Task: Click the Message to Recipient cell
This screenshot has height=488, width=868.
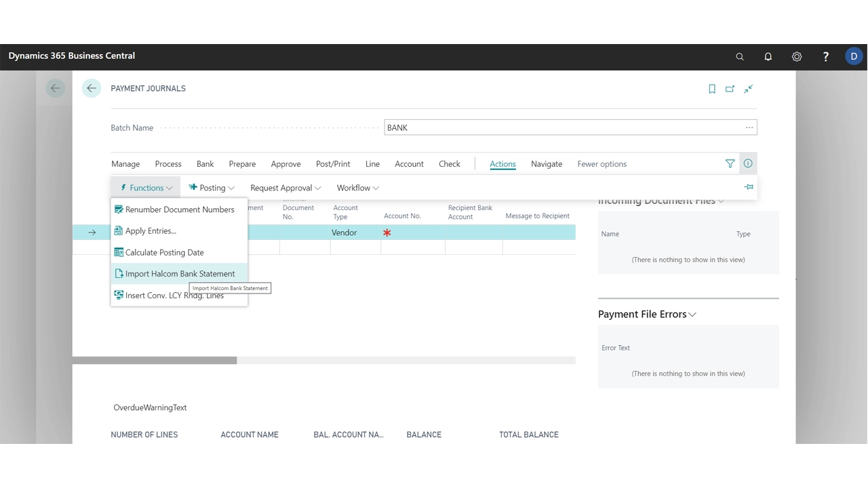Action: pos(539,232)
